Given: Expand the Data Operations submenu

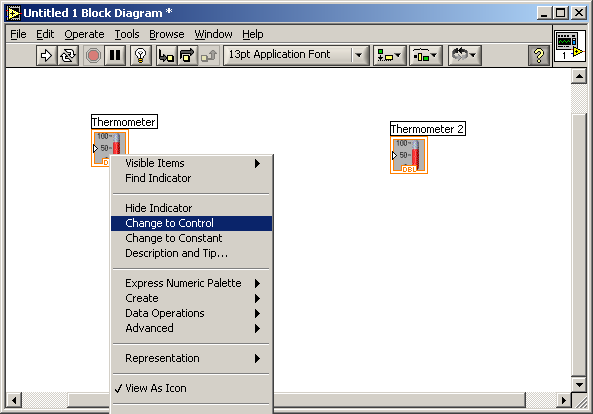Looking at the screenshot, I should coord(191,313).
